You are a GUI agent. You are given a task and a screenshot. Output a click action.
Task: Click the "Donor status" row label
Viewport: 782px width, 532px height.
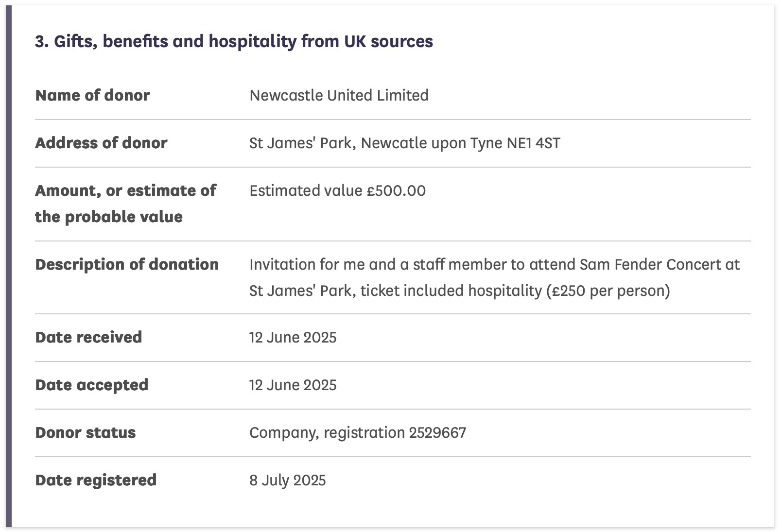(86, 432)
